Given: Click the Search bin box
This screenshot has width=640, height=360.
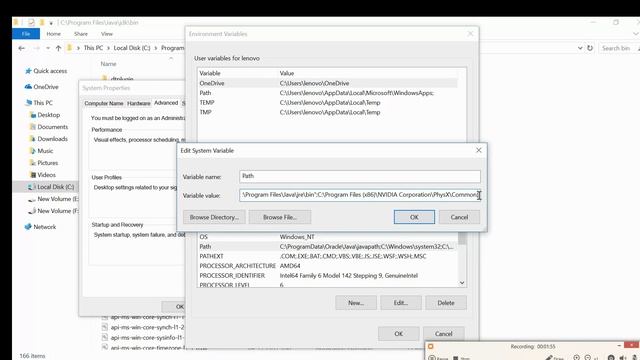Looking at the screenshot, I should 618,48.
